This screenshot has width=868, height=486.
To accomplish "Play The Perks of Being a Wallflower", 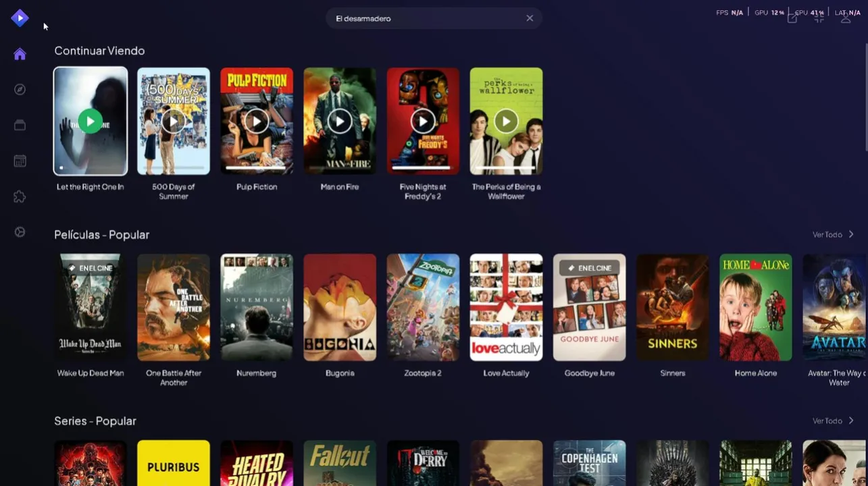I will pos(506,122).
